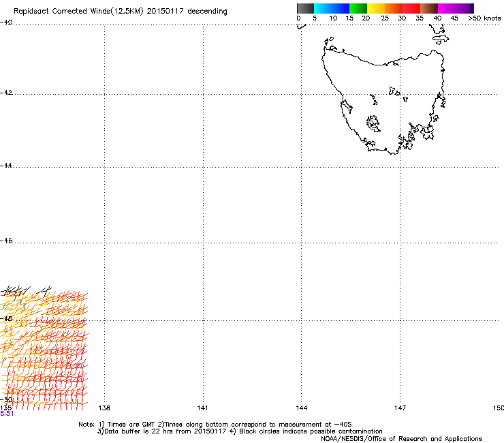504x443 pixels.
Task: Click the brown 35-40 knots color swatch
Action: [x=429, y=8]
